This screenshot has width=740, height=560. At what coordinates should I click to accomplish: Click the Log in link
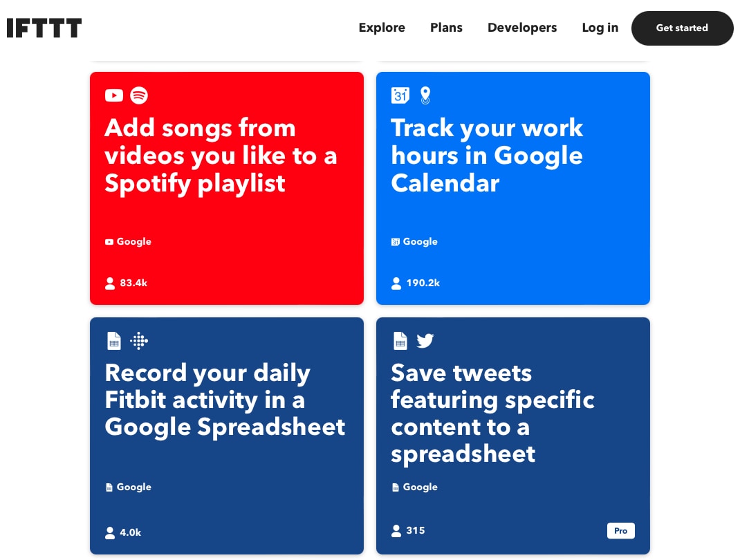pos(600,28)
